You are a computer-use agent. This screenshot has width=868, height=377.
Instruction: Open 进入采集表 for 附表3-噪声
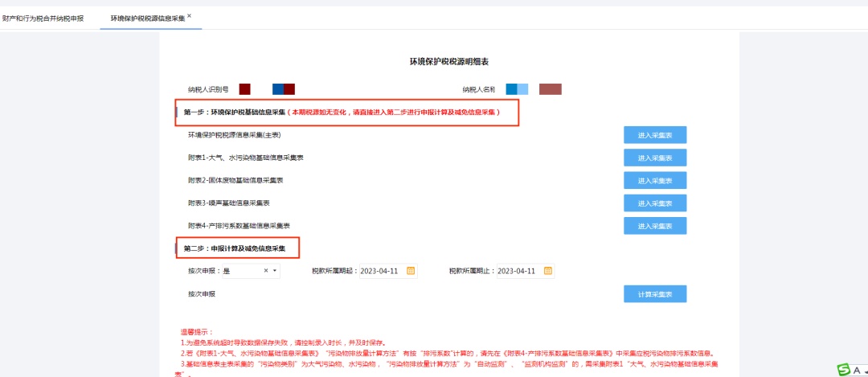coord(655,203)
